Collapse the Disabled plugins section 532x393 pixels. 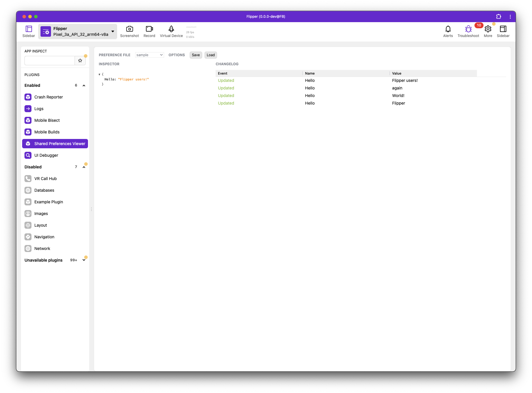click(84, 167)
